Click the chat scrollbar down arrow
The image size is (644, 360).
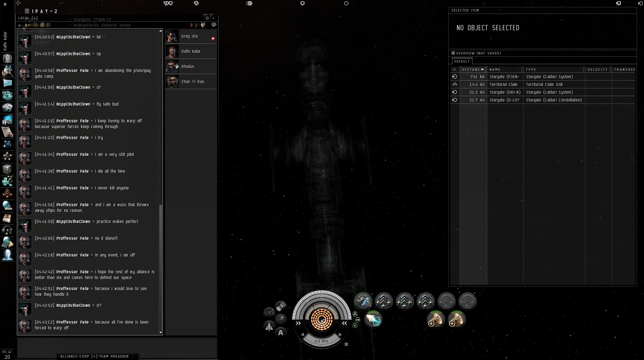160,333
